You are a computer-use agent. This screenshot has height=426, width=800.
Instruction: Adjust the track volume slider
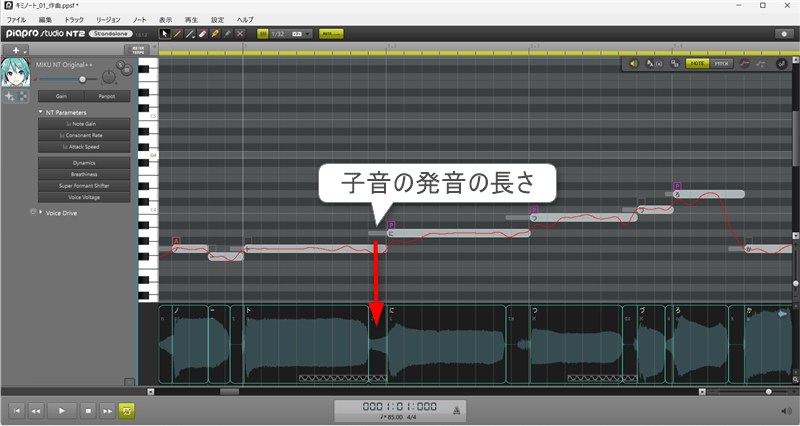click(x=68, y=80)
